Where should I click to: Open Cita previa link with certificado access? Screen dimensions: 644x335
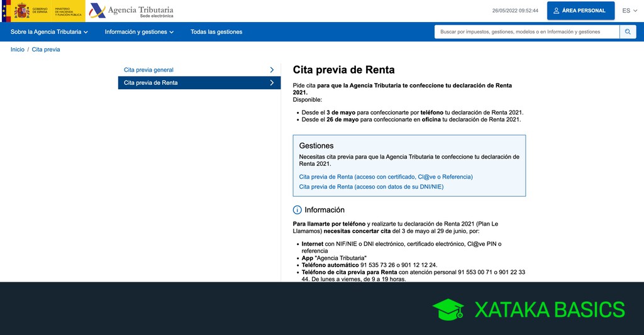(x=386, y=177)
